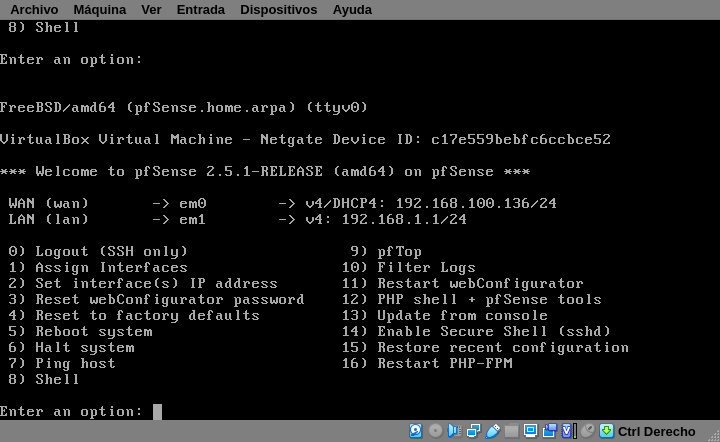Click the USB devices status icon
This screenshot has width=720, height=442.
click(x=492, y=431)
